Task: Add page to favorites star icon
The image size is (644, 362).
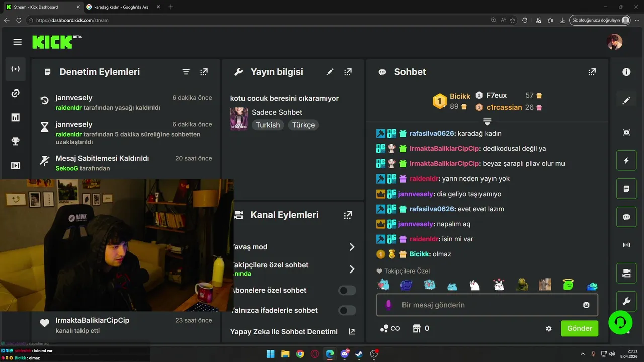Action: [x=512, y=20]
